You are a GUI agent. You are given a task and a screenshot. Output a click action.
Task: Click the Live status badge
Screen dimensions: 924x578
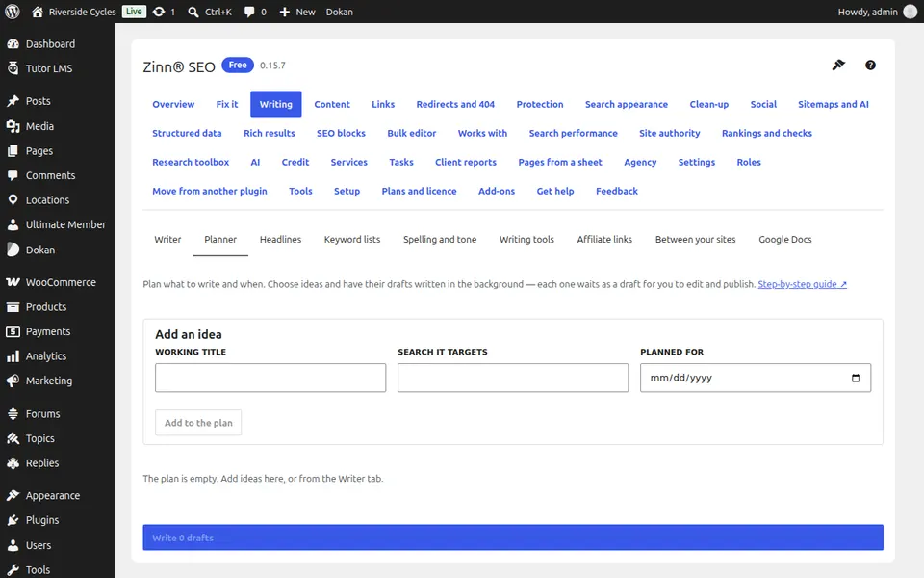(134, 12)
